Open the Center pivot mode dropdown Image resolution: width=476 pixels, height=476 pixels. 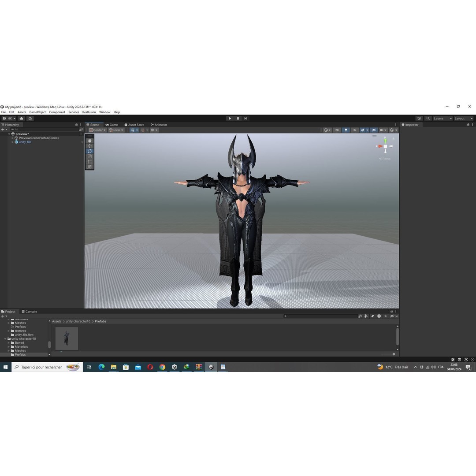click(x=97, y=130)
